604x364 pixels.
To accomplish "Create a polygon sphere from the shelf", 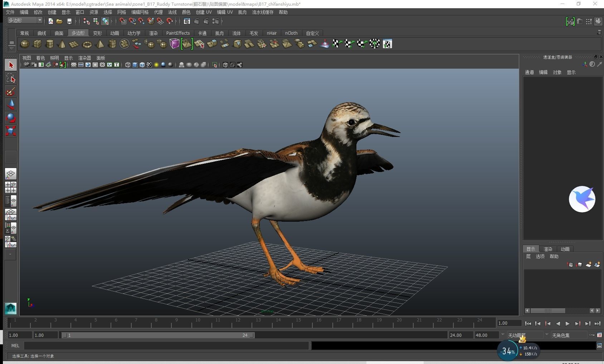I will (25, 44).
